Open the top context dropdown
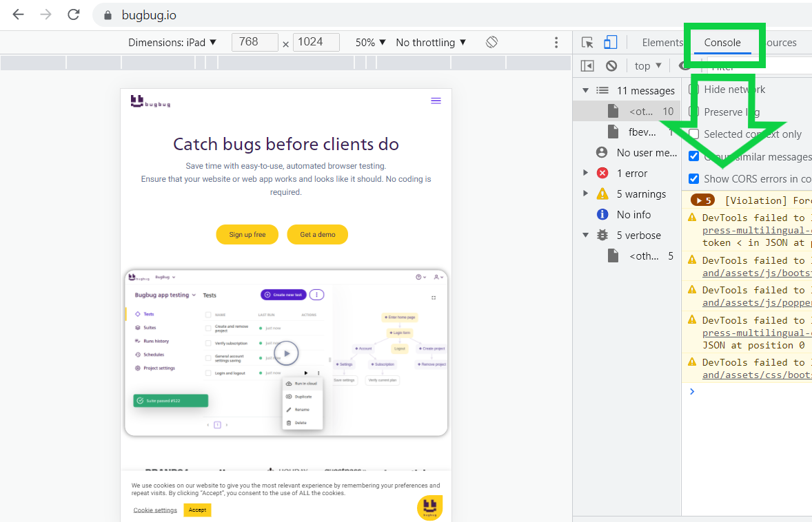Image resolution: width=812 pixels, height=522 pixels. tap(648, 65)
